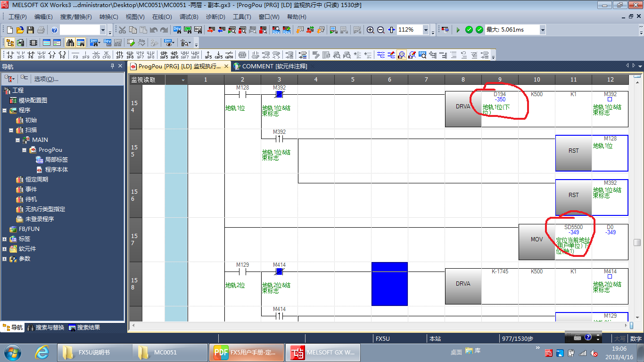Click the binoculars find icon
The width and height of the screenshot is (644, 362).
pos(70,42)
